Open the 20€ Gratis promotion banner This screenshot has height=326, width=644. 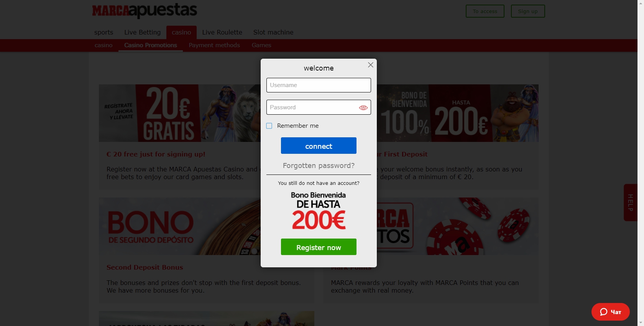click(180, 113)
